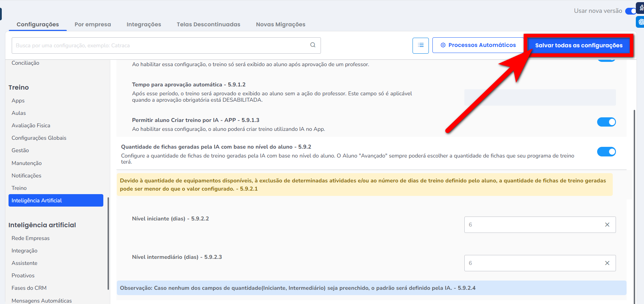Select the Telas Descontinuadas tab
Image resolution: width=644 pixels, height=304 pixels.
[x=208, y=24]
